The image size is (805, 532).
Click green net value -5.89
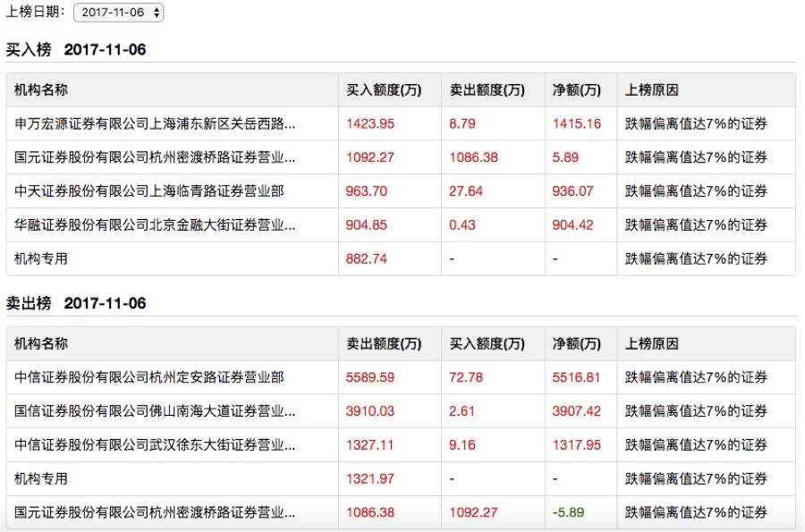click(x=568, y=512)
